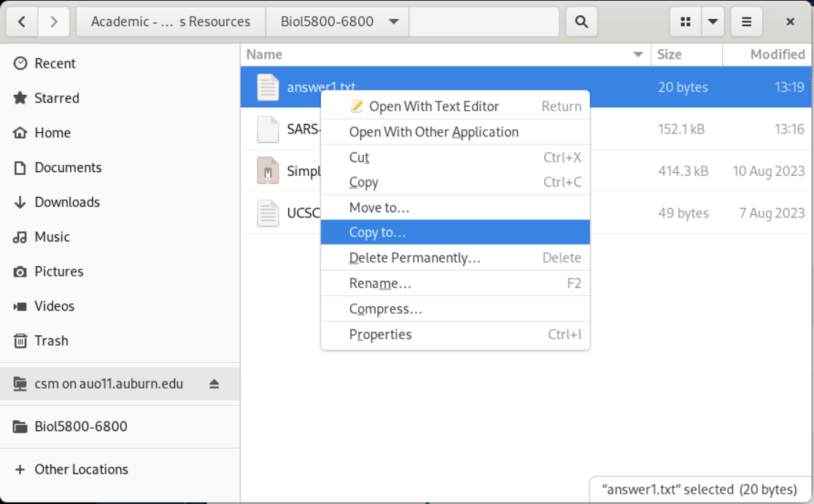Go back with the left arrow button

click(x=22, y=22)
